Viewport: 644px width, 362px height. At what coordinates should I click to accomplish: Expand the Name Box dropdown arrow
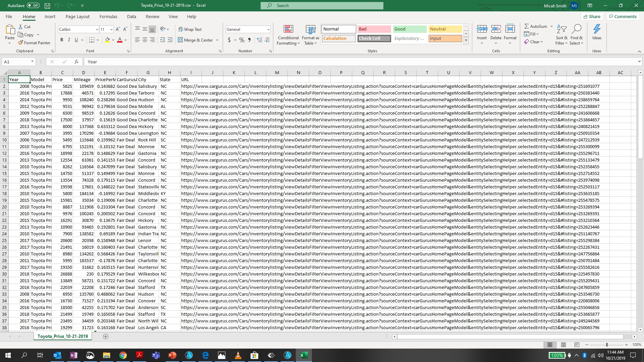[x=32, y=62]
